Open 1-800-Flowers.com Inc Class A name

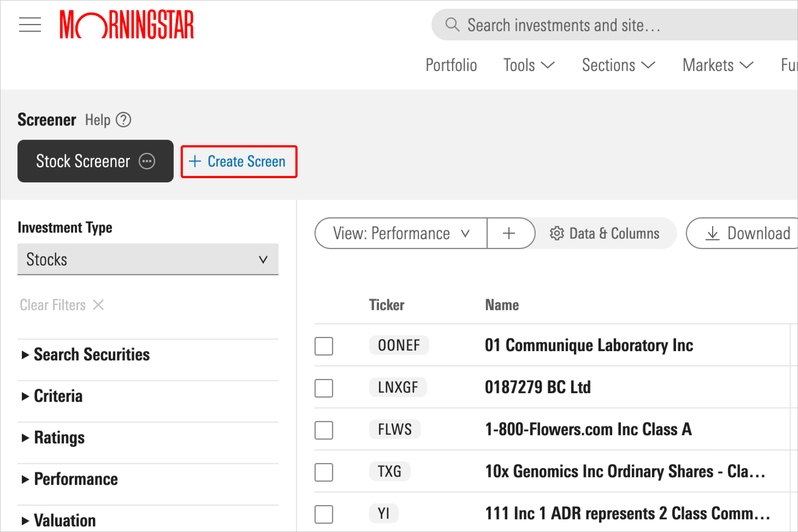(x=588, y=429)
